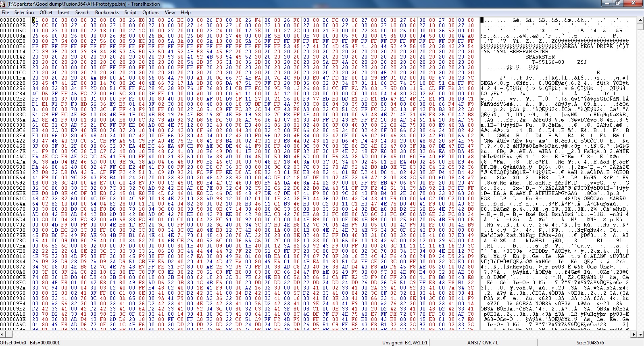Open the Options menu

[x=151, y=13]
